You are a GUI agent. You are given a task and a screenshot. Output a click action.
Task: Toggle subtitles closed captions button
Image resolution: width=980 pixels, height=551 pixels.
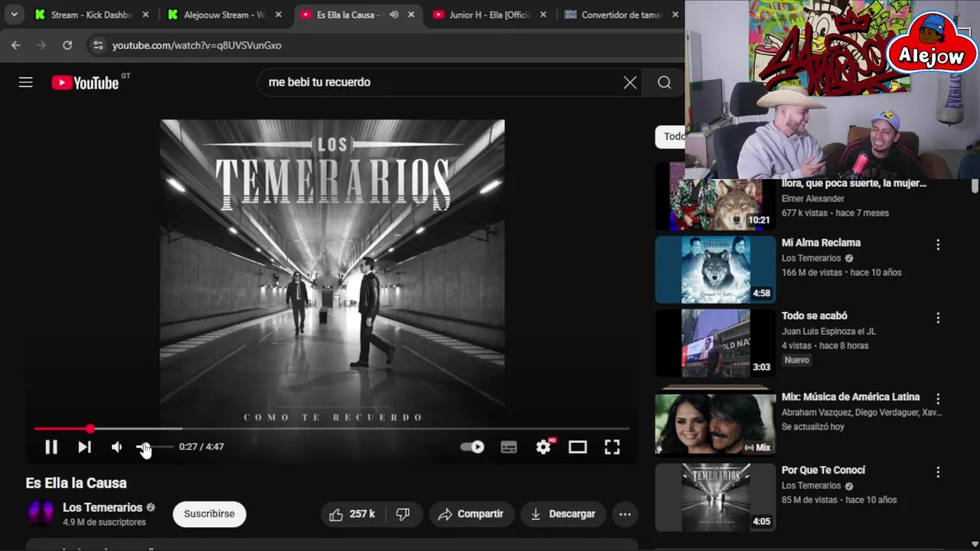click(508, 447)
